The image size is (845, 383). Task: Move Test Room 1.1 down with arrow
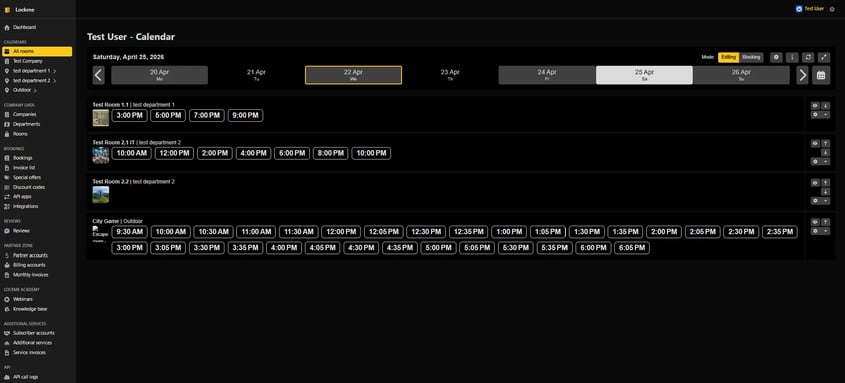(826, 106)
